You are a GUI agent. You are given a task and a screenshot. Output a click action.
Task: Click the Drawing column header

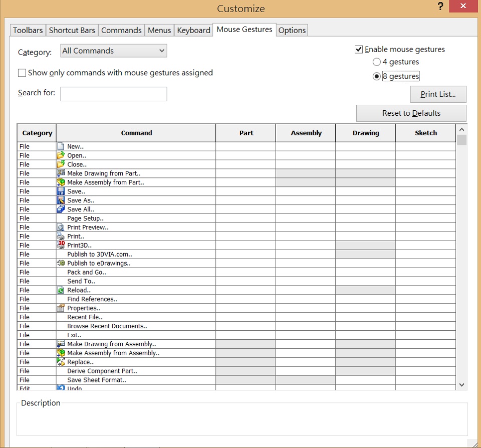366,133
